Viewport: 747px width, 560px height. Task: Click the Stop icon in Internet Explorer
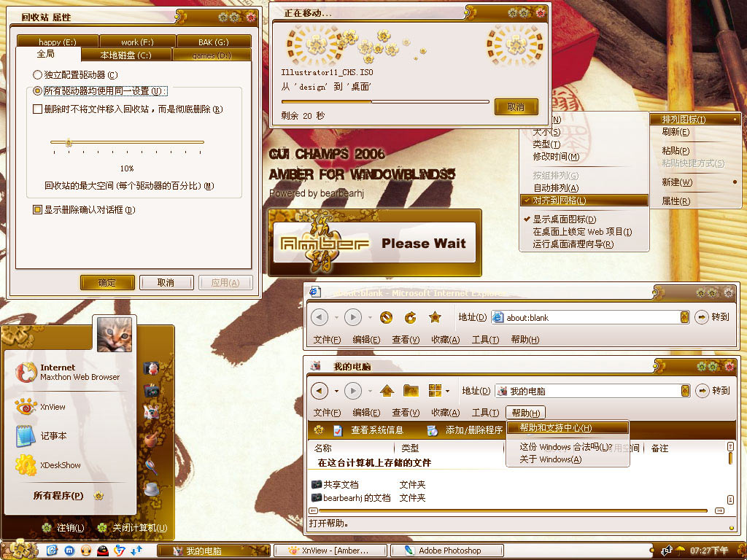pyautogui.click(x=386, y=317)
